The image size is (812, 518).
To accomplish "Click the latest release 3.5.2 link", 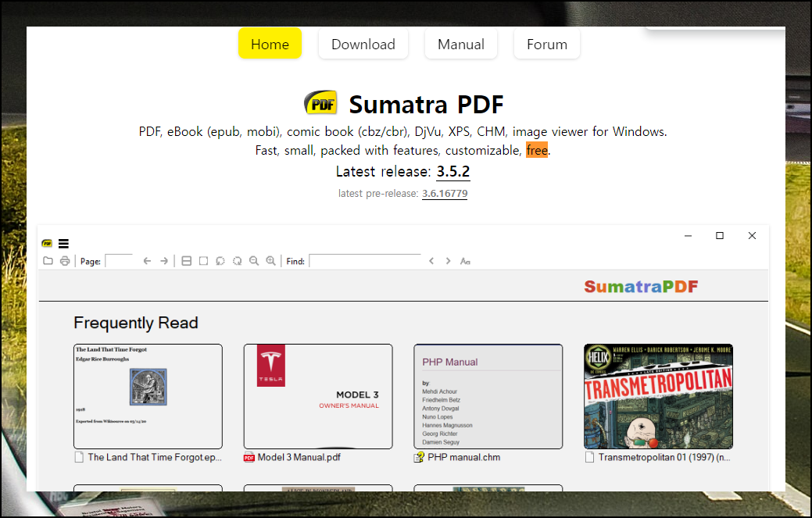I will coord(453,171).
